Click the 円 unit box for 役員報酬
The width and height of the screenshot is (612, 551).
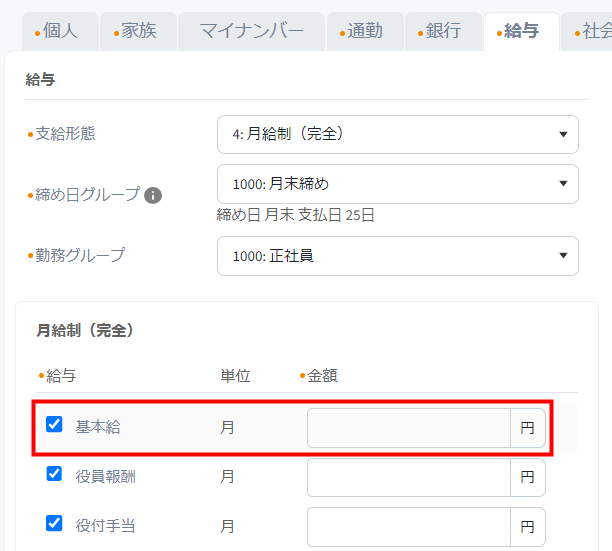point(528,477)
